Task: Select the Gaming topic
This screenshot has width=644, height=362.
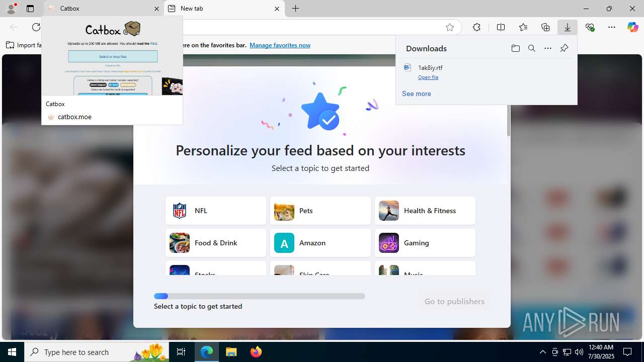Action: pos(425,243)
